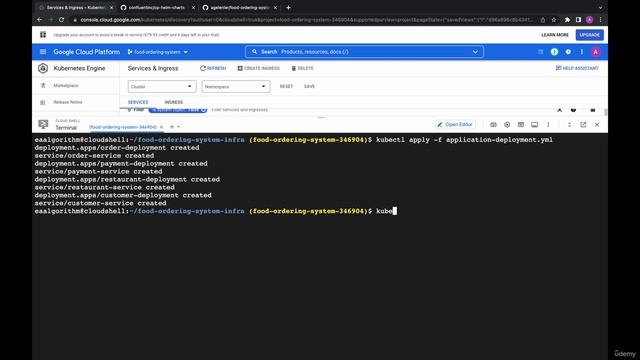Expand the Cluster dropdown
The height and width of the screenshot is (360, 640).
[162, 87]
